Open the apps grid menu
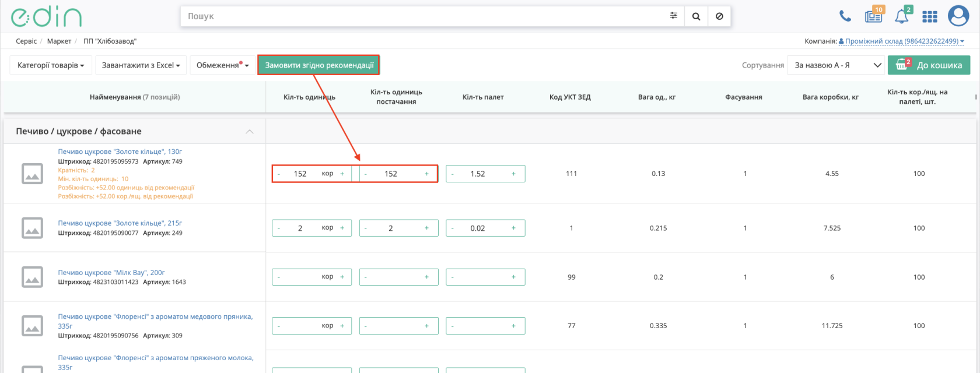 pos(930,17)
